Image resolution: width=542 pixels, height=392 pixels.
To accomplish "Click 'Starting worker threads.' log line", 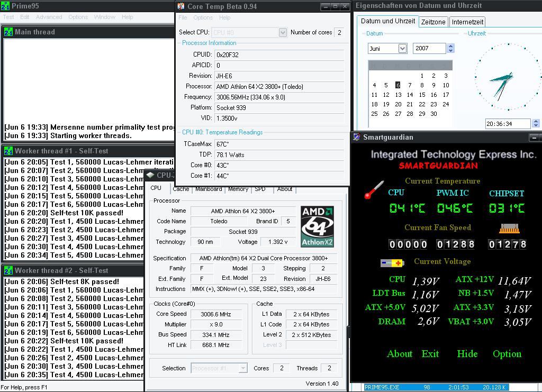I will (68, 136).
